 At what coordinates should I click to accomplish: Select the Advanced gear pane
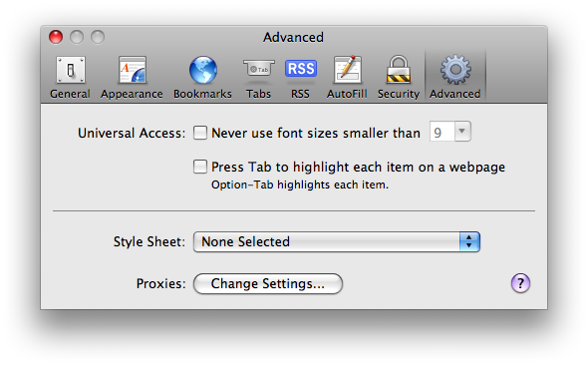tap(454, 77)
